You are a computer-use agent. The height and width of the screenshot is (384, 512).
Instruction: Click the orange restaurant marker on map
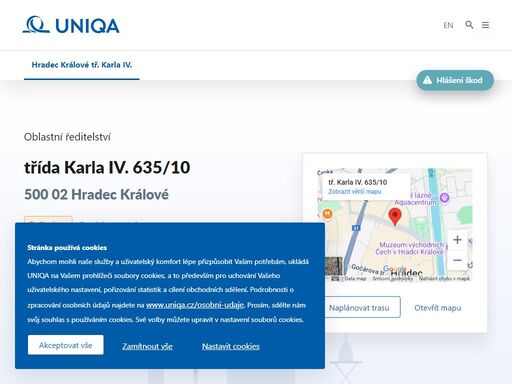pyautogui.click(x=328, y=213)
